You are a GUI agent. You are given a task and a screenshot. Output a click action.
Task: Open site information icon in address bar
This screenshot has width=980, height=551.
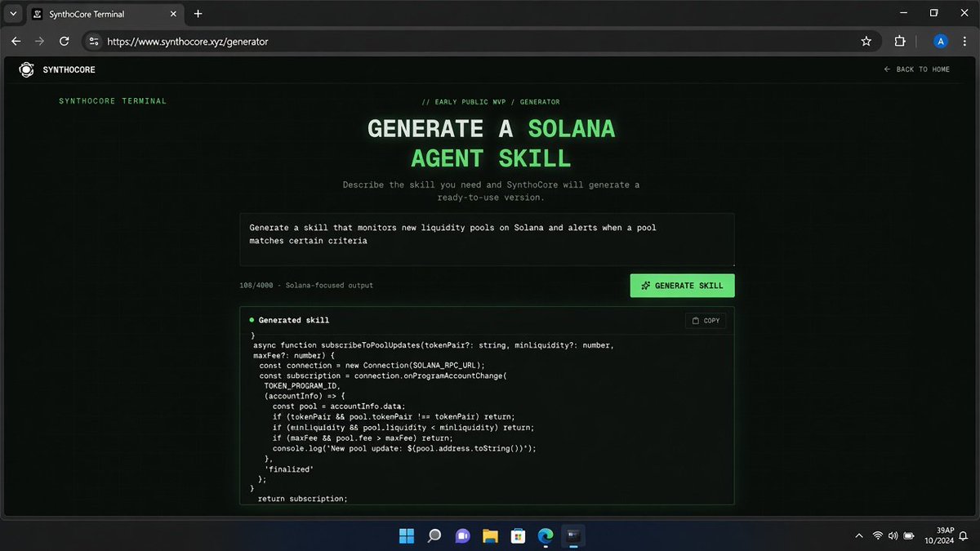[x=93, y=41]
